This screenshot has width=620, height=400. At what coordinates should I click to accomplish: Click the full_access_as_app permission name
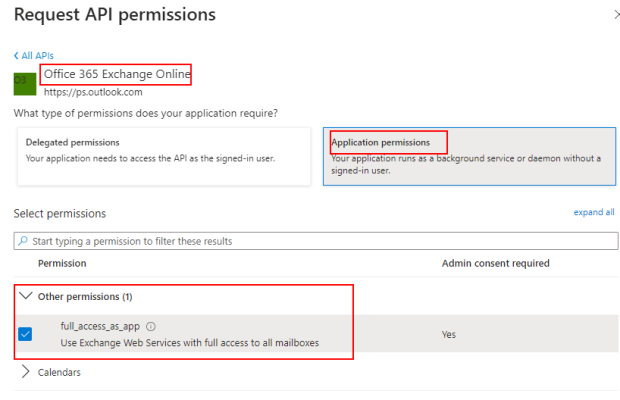[x=100, y=326]
